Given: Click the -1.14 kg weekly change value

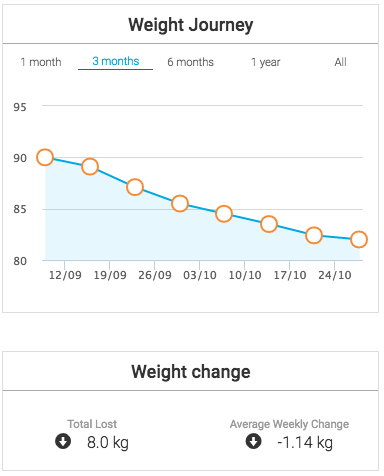Looking at the screenshot, I should (x=305, y=443).
